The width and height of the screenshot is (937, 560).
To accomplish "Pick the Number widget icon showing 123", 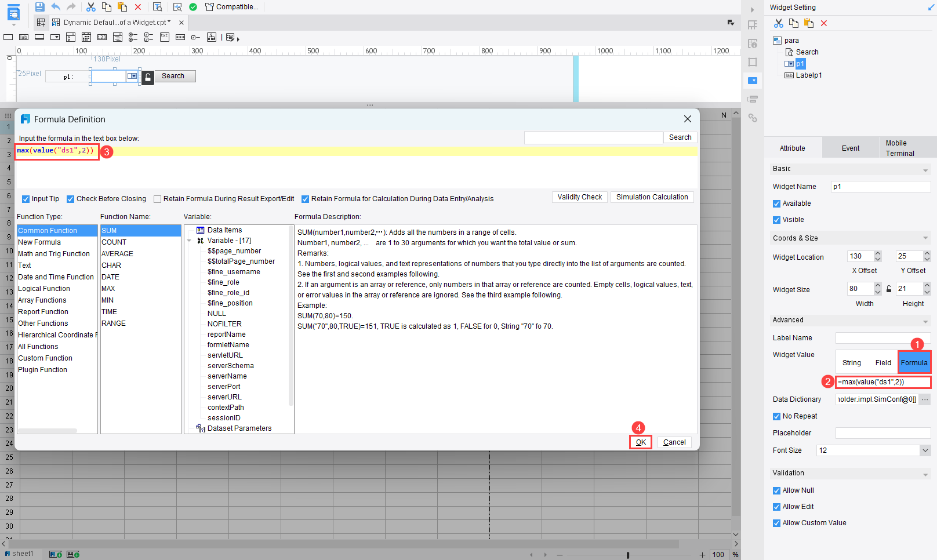I will click(102, 37).
